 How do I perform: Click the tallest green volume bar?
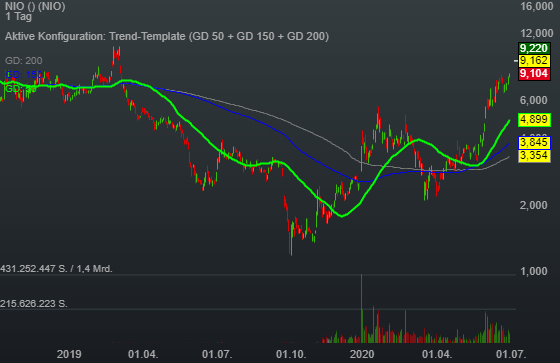click(361, 309)
